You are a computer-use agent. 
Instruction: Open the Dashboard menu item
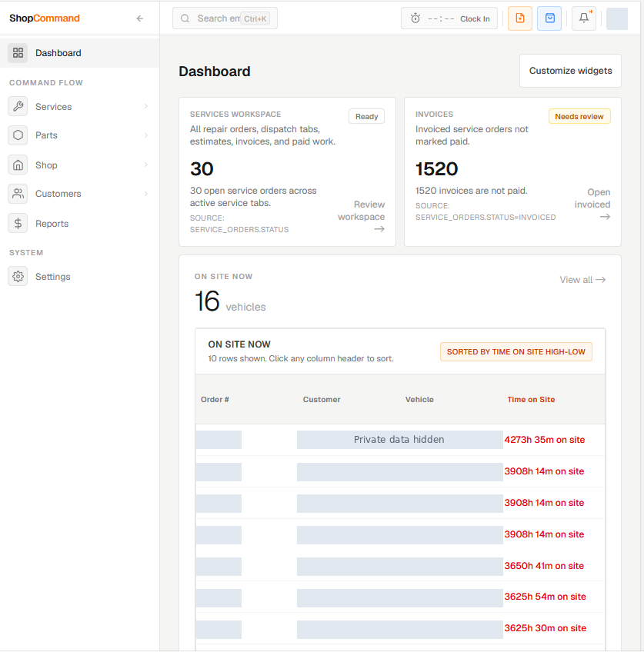tap(79, 53)
